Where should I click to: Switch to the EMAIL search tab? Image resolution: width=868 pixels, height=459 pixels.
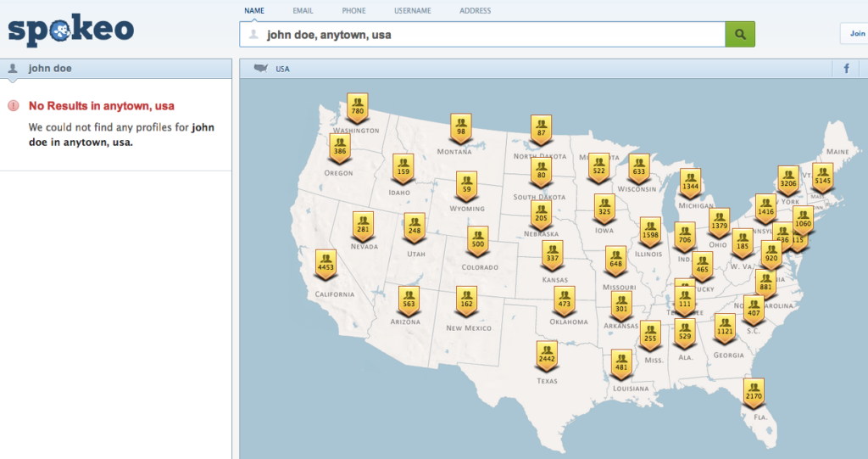(303, 10)
